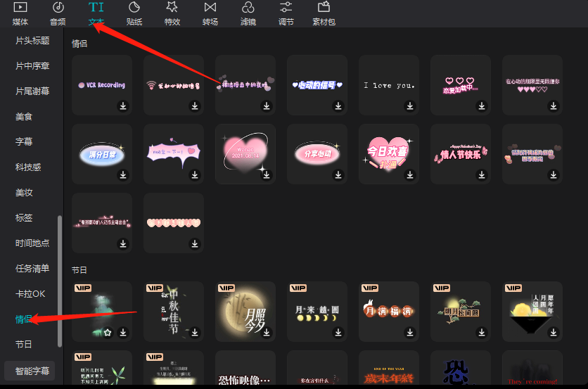Select 任务清单 category in sidebar
The width and height of the screenshot is (588, 389).
(32, 269)
